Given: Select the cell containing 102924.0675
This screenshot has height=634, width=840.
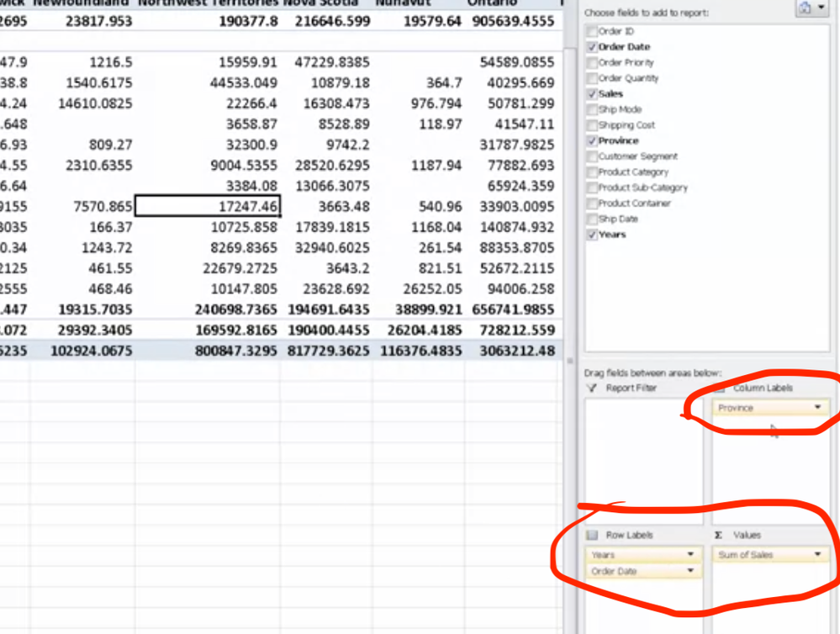Looking at the screenshot, I should [x=82, y=351].
